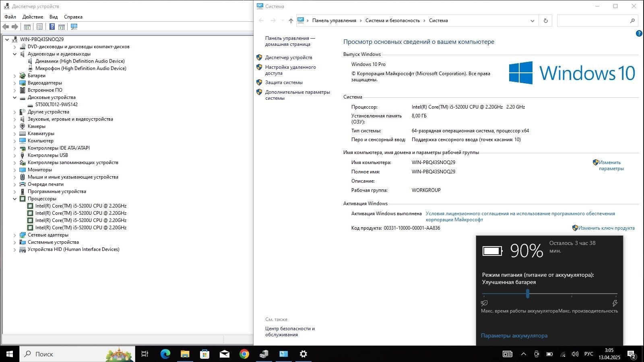The height and width of the screenshot is (362, 644).
Task: Select Динамики (High Definition Audio Device)
Action: [x=80, y=61]
